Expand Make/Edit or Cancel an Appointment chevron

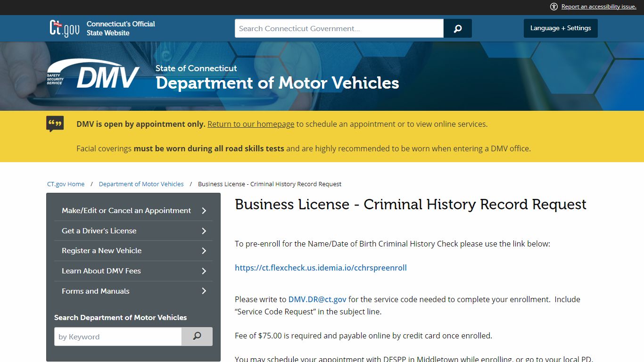(204, 211)
